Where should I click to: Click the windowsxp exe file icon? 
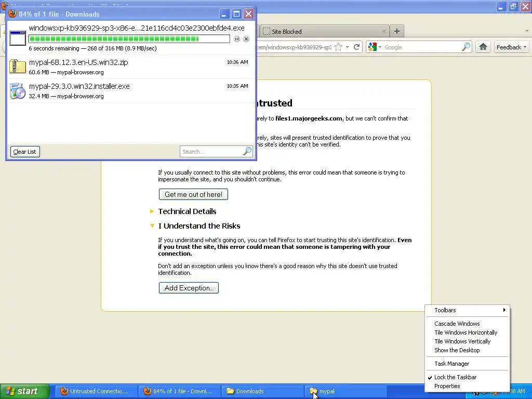tap(18, 38)
